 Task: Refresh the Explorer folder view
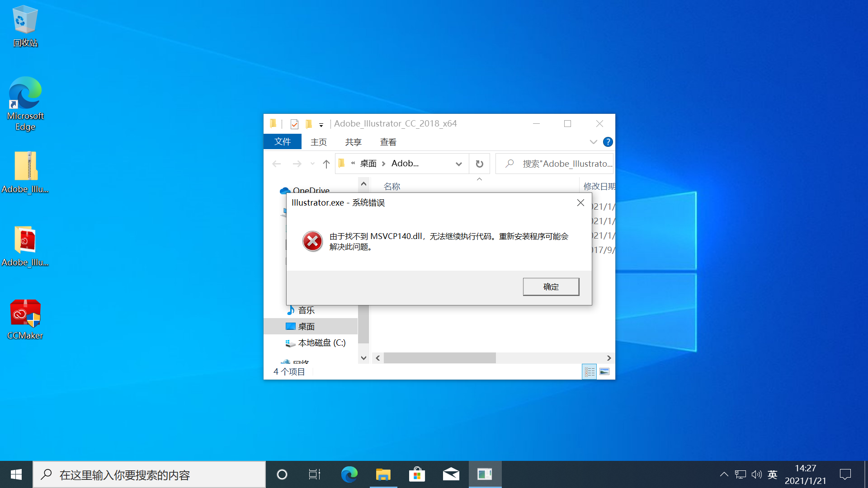point(480,164)
